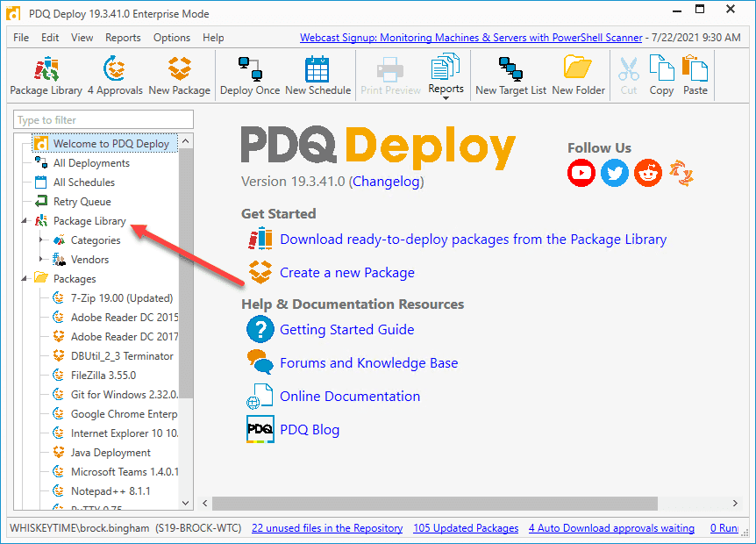Select the Notepad++ 8.1.1 package
Viewport: 756px width, 544px height.
[111, 491]
